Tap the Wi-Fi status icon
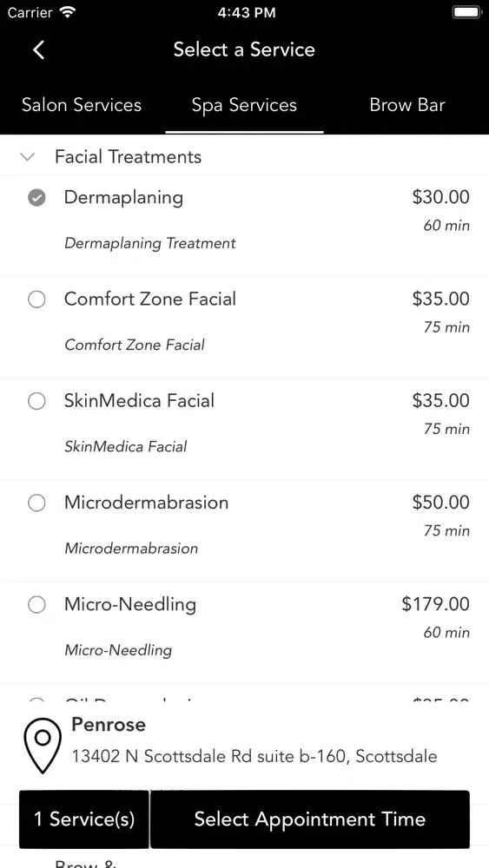 [68, 13]
